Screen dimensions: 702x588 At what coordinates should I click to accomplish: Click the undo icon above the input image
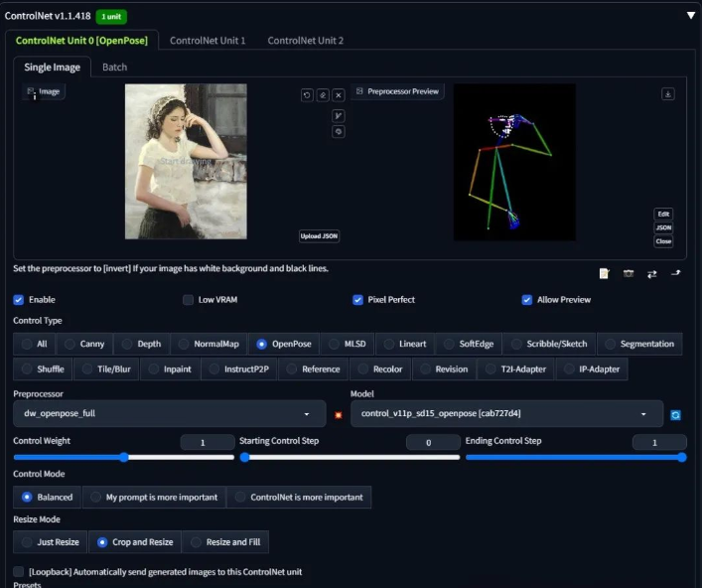(307, 95)
